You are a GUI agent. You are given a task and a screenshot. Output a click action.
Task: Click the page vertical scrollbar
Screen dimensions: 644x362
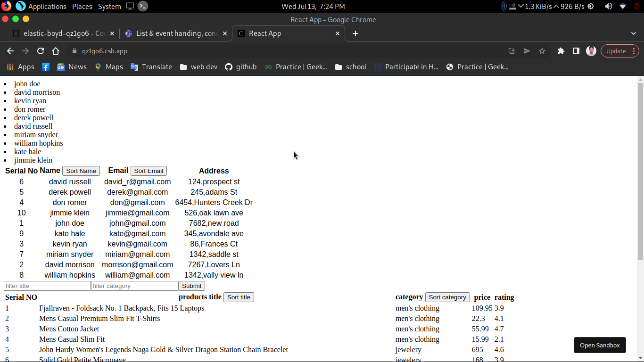(x=640, y=171)
